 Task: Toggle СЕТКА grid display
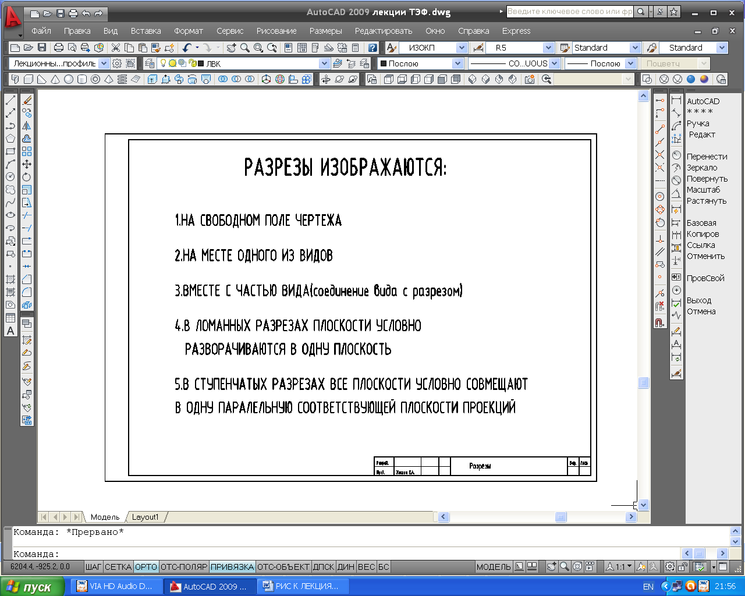click(x=118, y=567)
